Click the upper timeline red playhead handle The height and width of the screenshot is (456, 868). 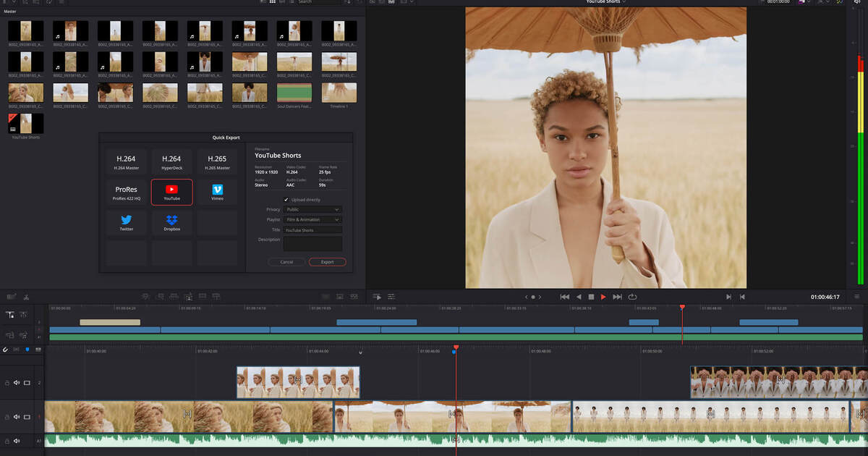(x=682, y=307)
